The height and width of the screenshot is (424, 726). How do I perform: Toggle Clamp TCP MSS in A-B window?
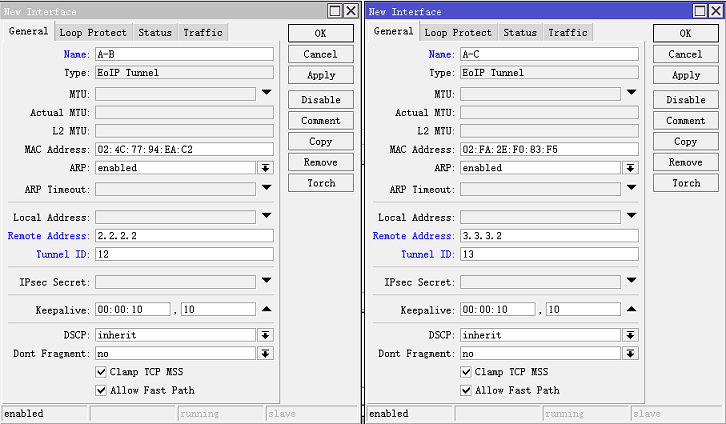tap(102, 372)
